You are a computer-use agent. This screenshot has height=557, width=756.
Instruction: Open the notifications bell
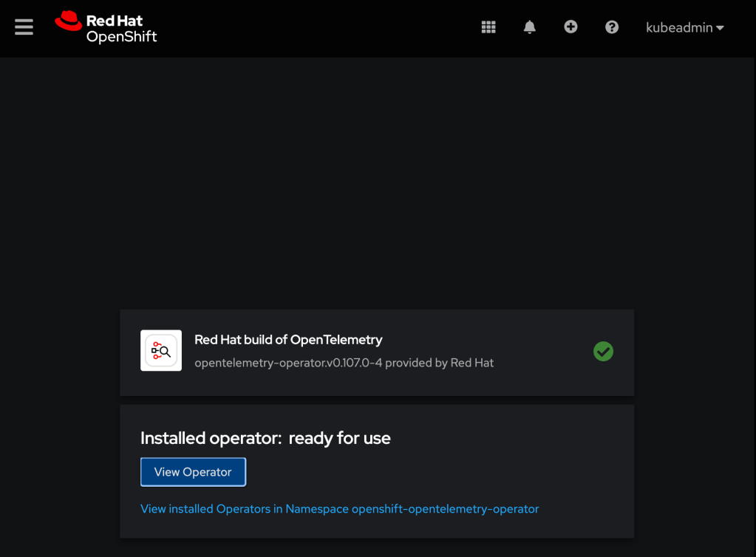[529, 27]
